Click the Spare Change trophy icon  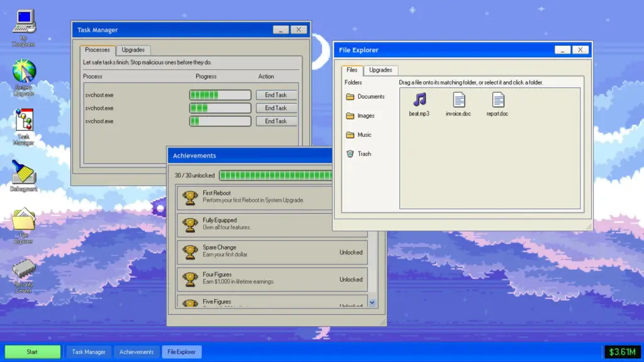190,252
